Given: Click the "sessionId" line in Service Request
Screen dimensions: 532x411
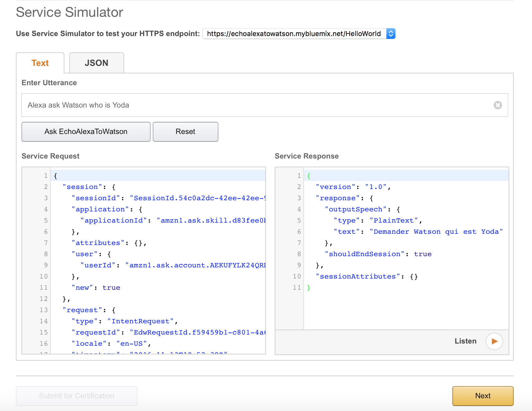Looking at the screenshot, I should pyautogui.click(x=168, y=198).
